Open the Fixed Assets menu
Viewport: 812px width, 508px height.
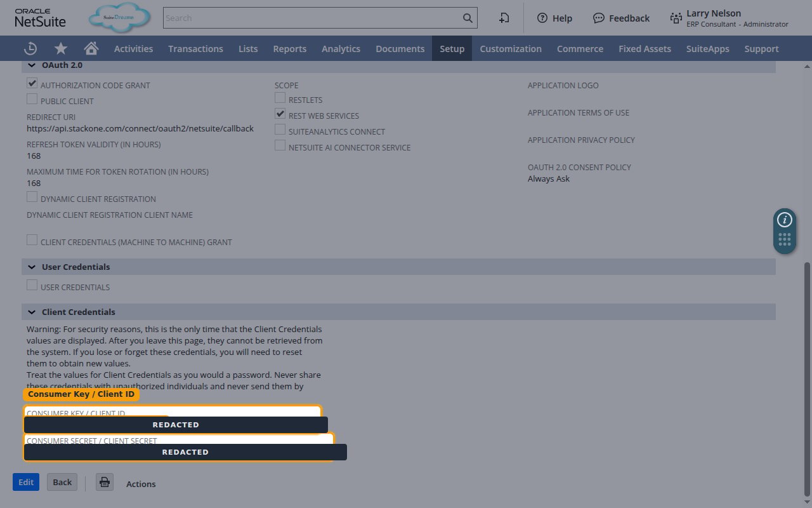click(x=645, y=48)
